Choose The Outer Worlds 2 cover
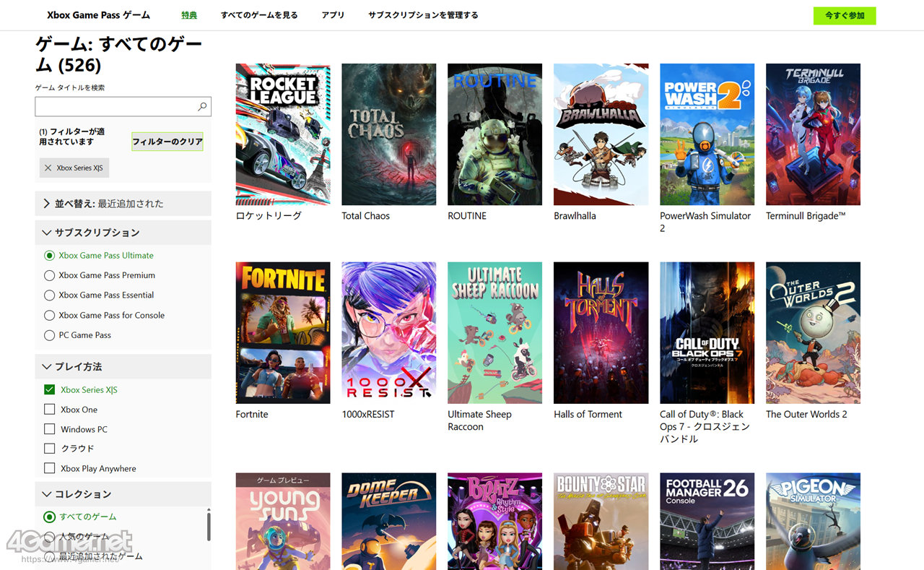 (813, 332)
